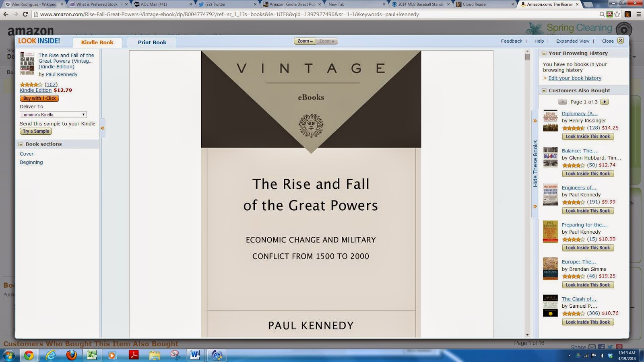Collapse Your Browsing History section

tap(544, 53)
